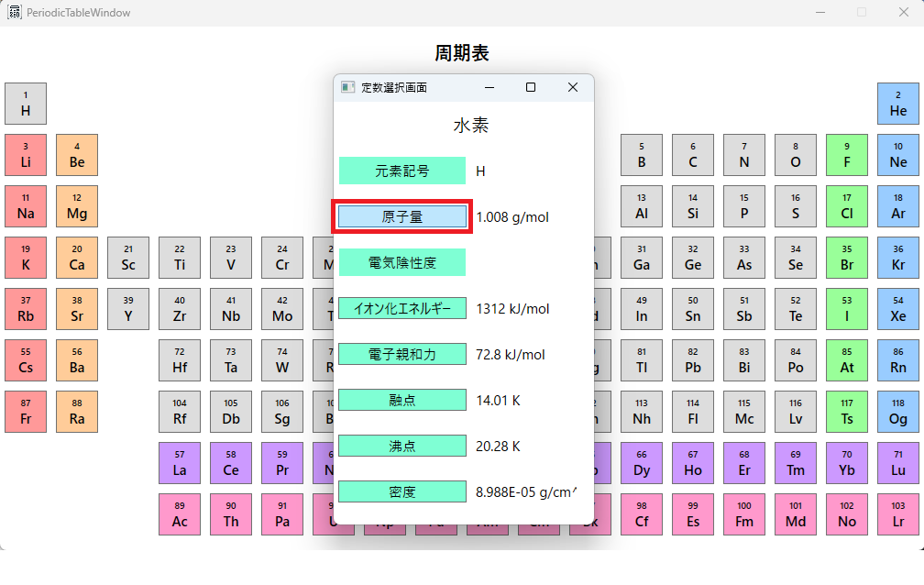The image size is (924, 585).
Task: Select sodium Na element tile
Action: tap(26, 206)
